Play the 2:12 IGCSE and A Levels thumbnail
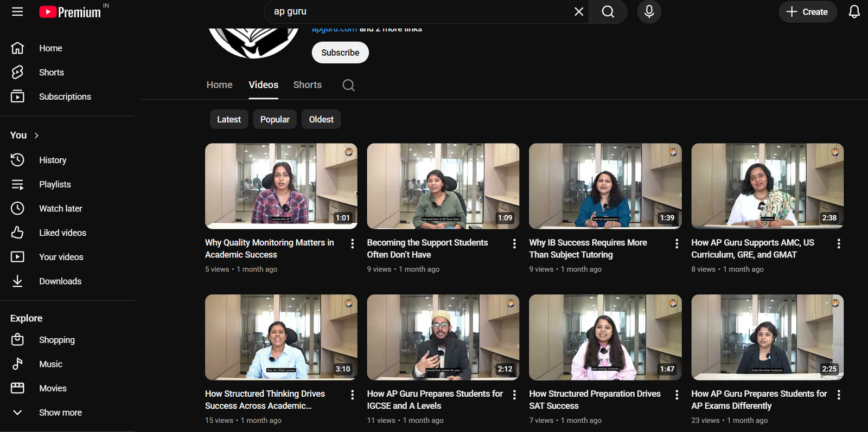The image size is (868, 432). [x=443, y=337]
